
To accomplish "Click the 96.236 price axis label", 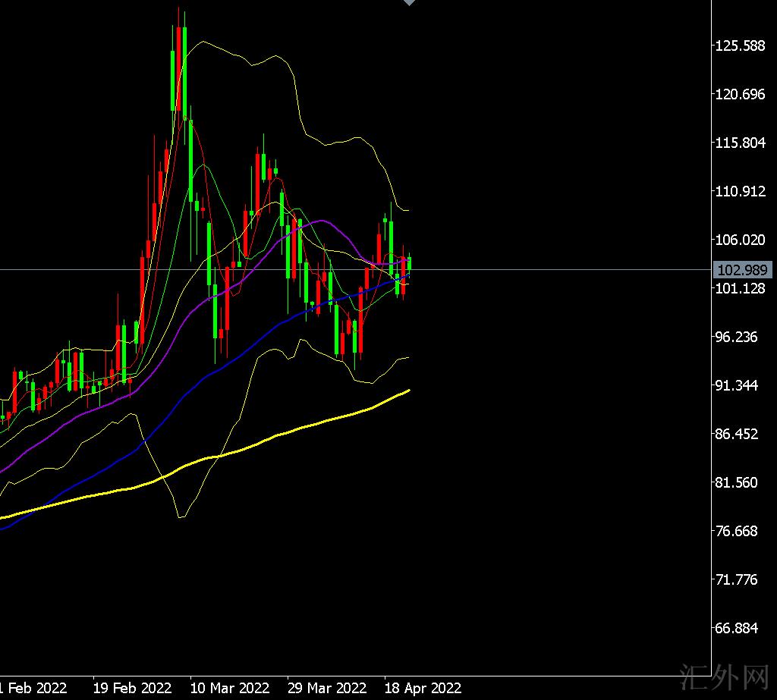I will [x=736, y=337].
